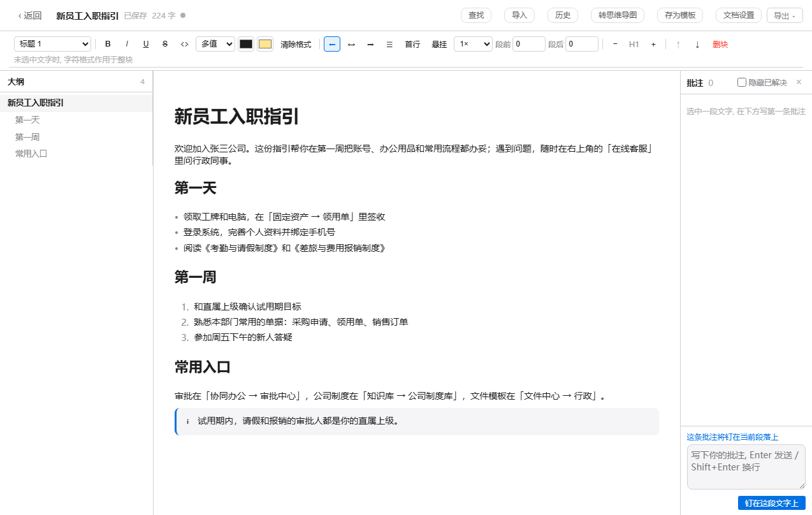Open the 多值 font size dropdown
This screenshot has width=812, height=515.
[215, 44]
